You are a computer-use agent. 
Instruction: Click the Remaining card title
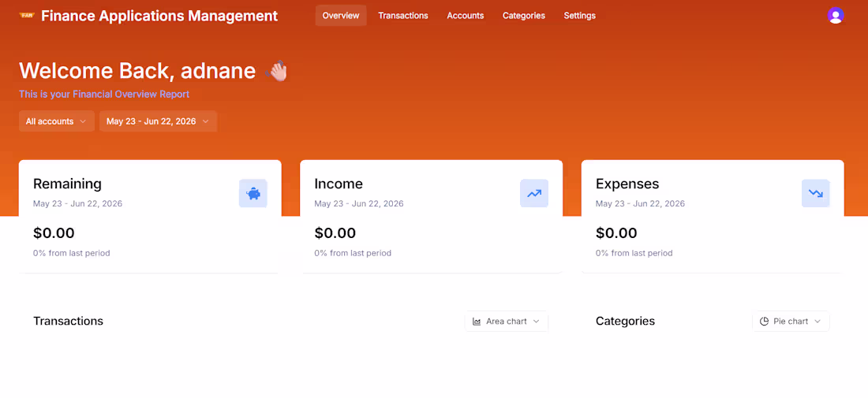click(67, 184)
